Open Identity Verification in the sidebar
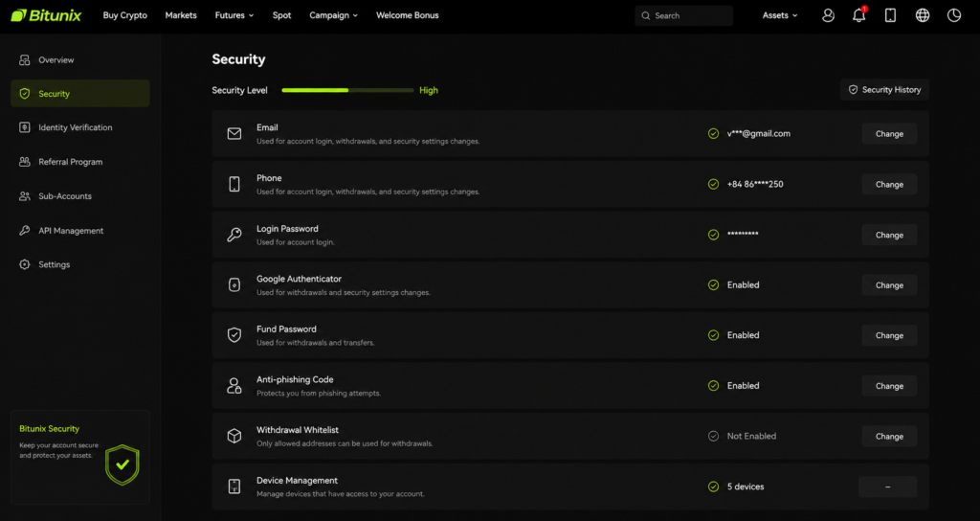Viewport: 980px width, 521px height. pyautogui.click(x=80, y=127)
